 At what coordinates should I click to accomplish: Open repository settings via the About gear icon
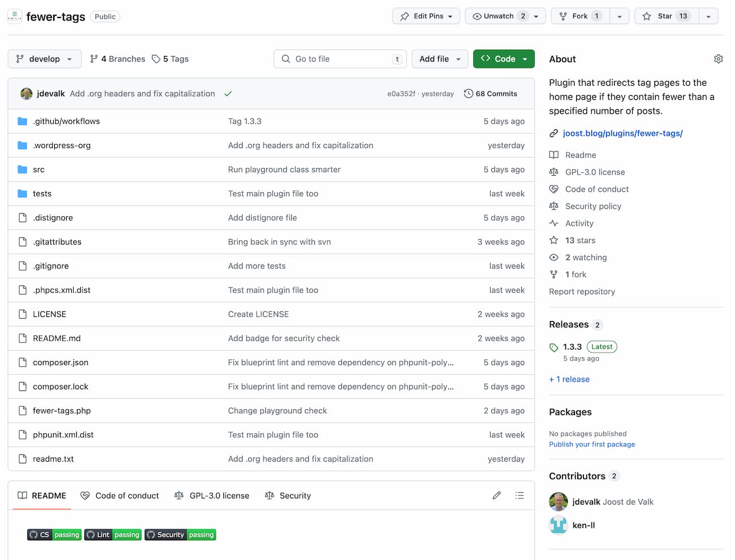pyautogui.click(x=718, y=59)
